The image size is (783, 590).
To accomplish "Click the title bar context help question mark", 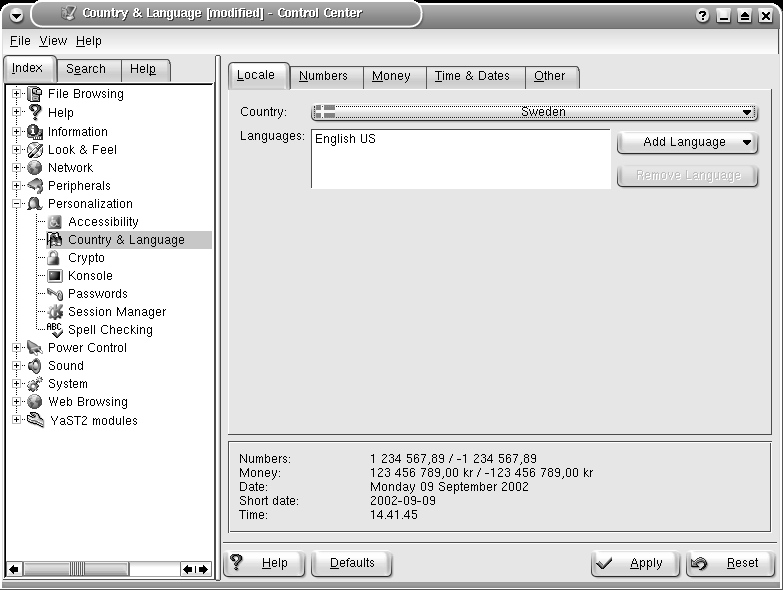I will click(x=703, y=16).
